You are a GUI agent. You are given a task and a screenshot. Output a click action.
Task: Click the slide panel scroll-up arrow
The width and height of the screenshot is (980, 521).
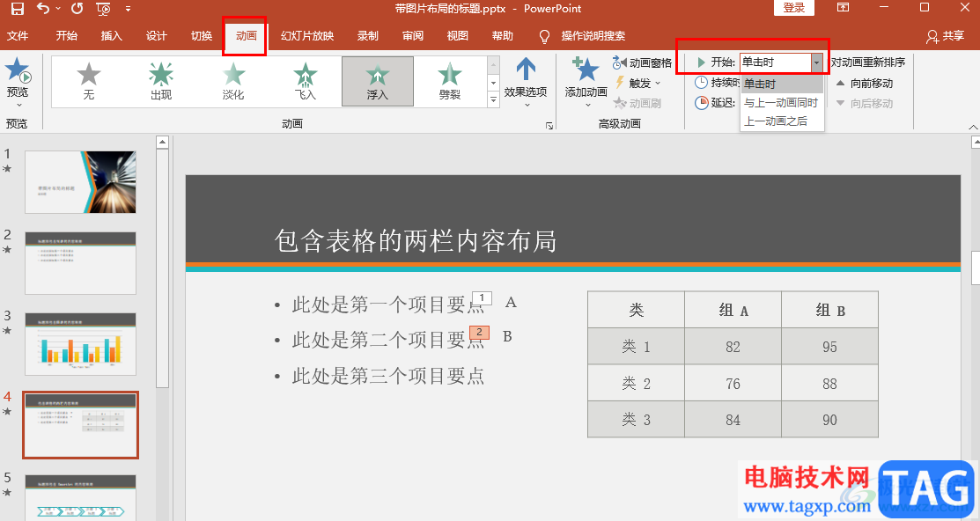(163, 142)
